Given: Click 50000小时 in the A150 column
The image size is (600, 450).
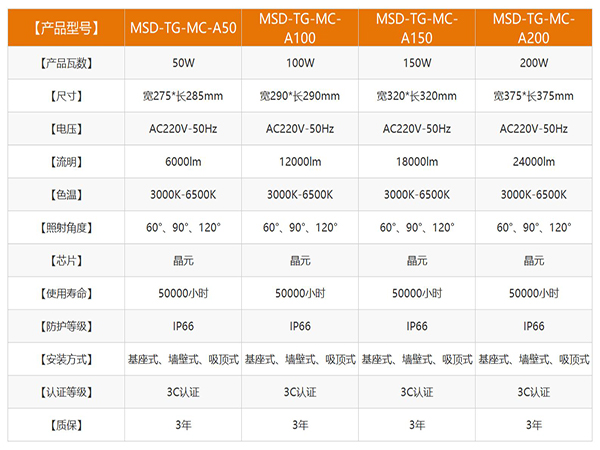Looking at the screenshot, I should point(417,293).
